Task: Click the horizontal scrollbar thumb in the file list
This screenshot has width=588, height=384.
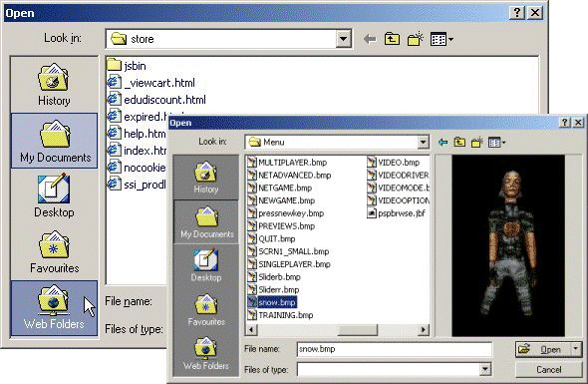Action: pyautogui.click(x=358, y=330)
